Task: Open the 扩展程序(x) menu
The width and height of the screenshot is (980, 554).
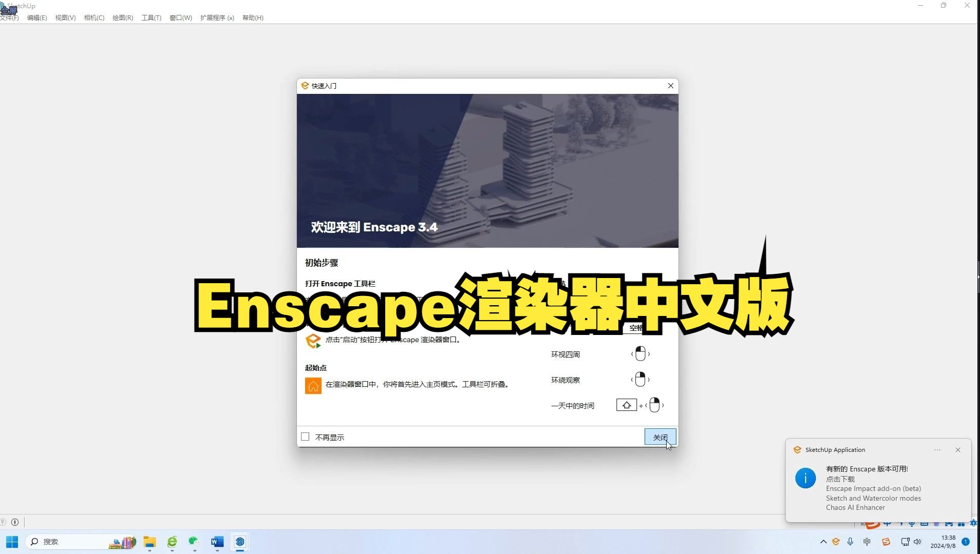Action: [217, 17]
